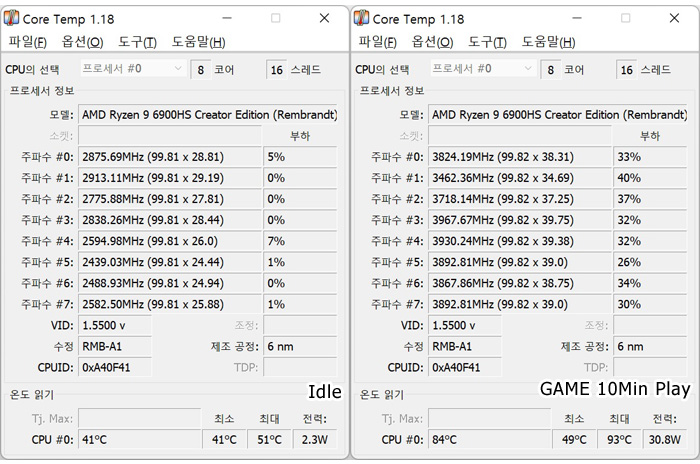Screen dimensions: 700x464
Task: Select 2439.03MHz frequency #5 value
Action: pos(170,262)
